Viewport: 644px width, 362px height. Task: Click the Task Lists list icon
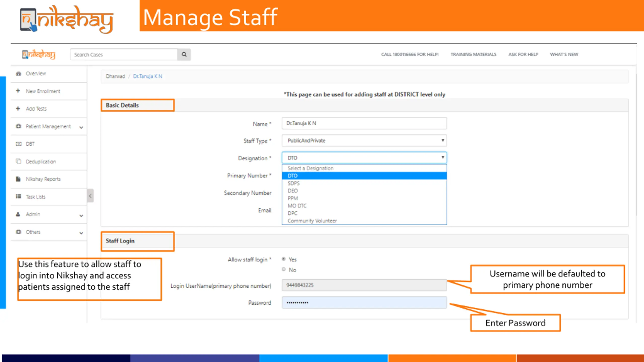click(x=18, y=196)
